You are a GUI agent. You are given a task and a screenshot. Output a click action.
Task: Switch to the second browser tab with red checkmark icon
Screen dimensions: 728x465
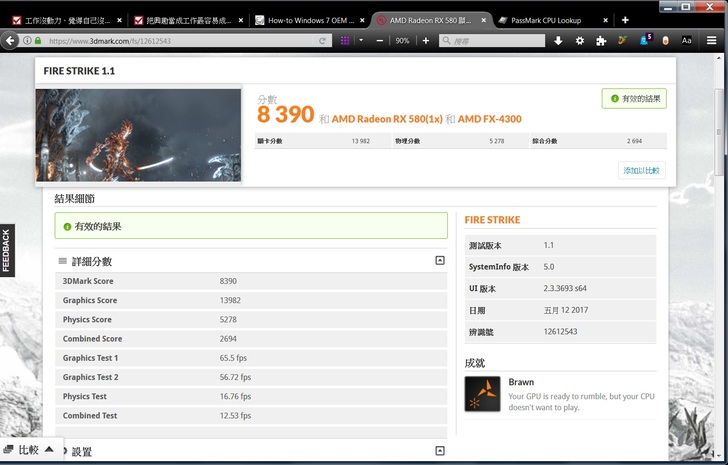[189, 20]
